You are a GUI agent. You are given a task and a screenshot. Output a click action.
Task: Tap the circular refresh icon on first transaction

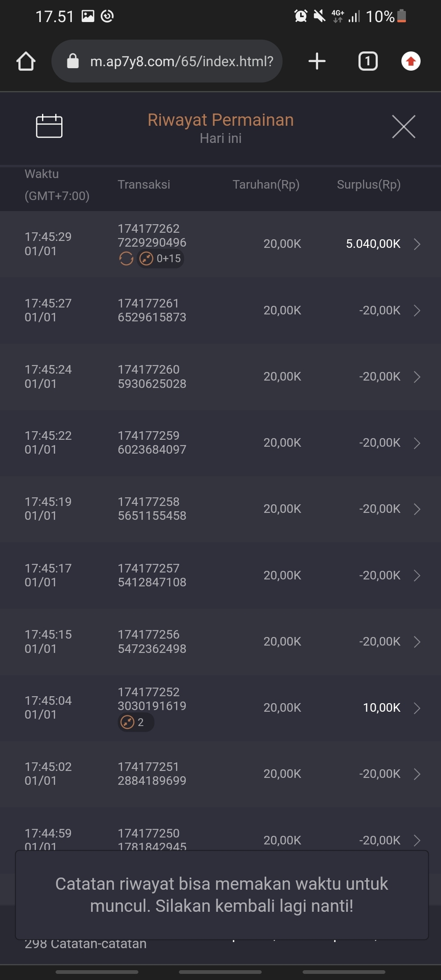[126, 258]
